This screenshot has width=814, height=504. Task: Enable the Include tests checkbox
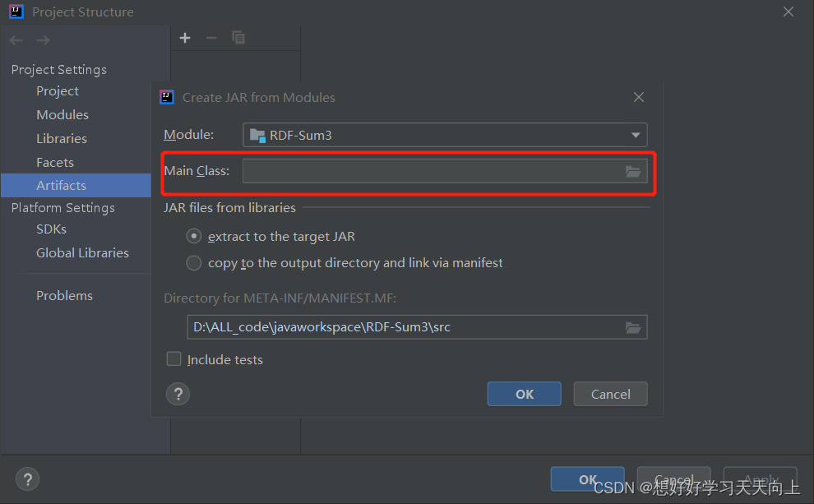tap(174, 359)
